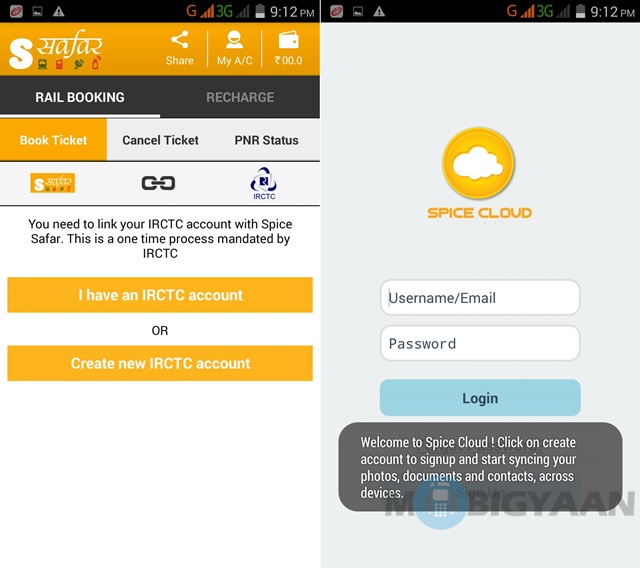Tap warning triangle in right status bar
The width and height of the screenshot is (640, 568).
379,11
